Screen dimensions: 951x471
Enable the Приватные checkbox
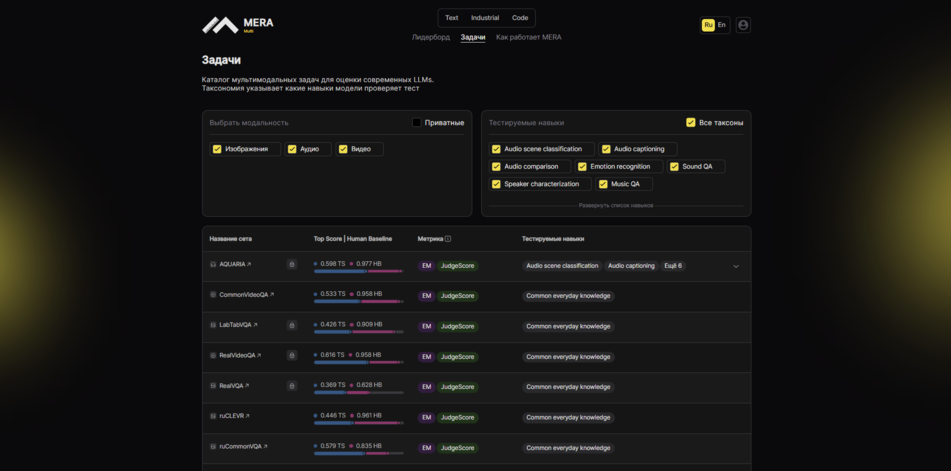(417, 123)
